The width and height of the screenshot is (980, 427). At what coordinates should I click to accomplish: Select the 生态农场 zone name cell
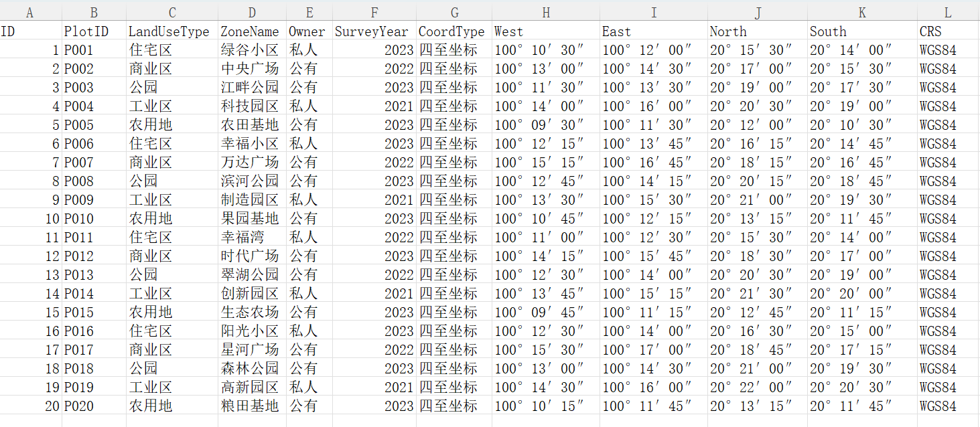coord(252,312)
